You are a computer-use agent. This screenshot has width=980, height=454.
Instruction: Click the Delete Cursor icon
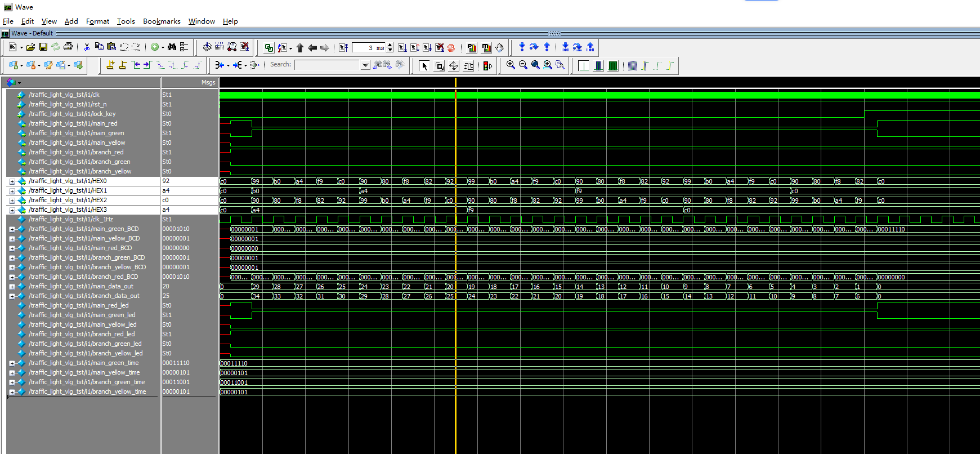123,65
